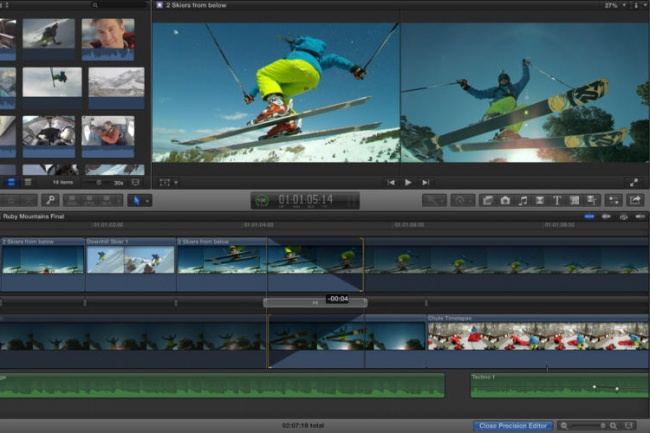
Task: Select the smiling man face clip thumbnail
Action: [108, 39]
